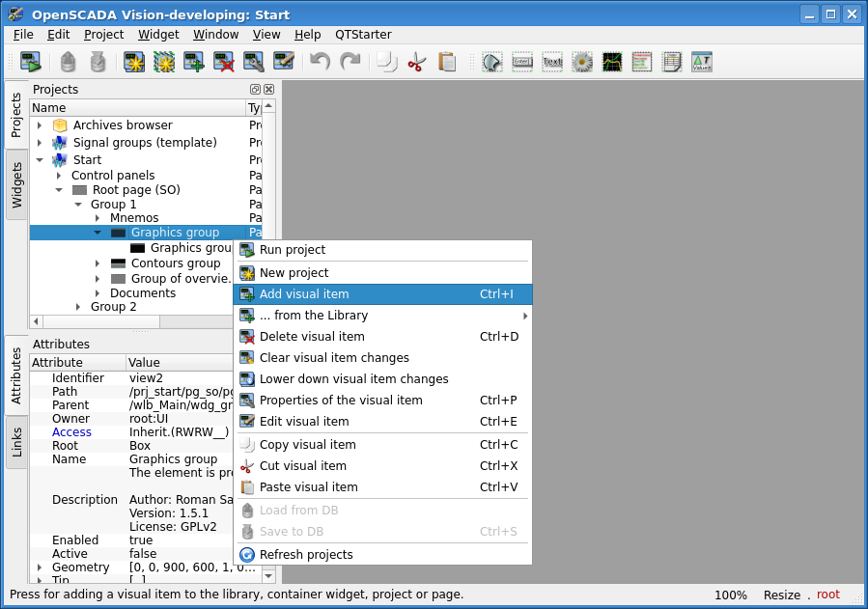Click the Redo arrow in the toolbar
The width and height of the screenshot is (868, 609).
point(350,62)
